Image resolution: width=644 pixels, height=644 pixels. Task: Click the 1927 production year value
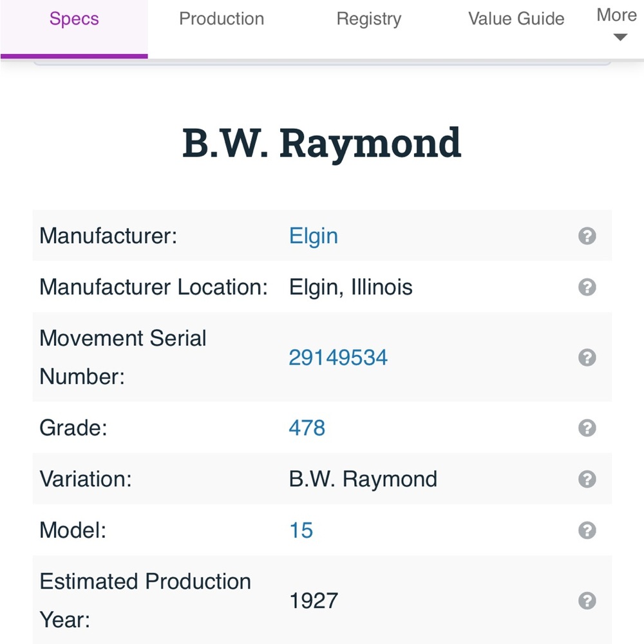tap(314, 600)
